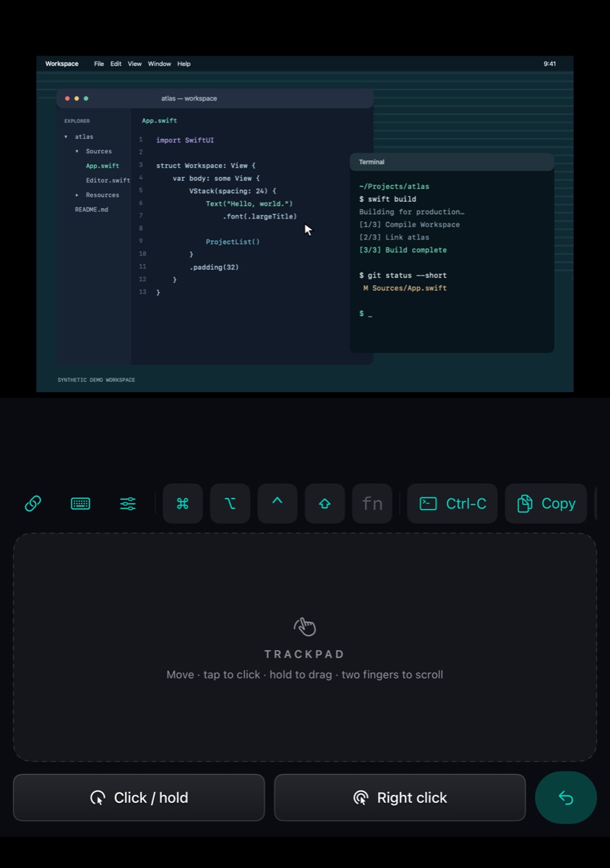The image size is (610, 868).
Task: Click the red close window dot
Action: click(x=67, y=98)
